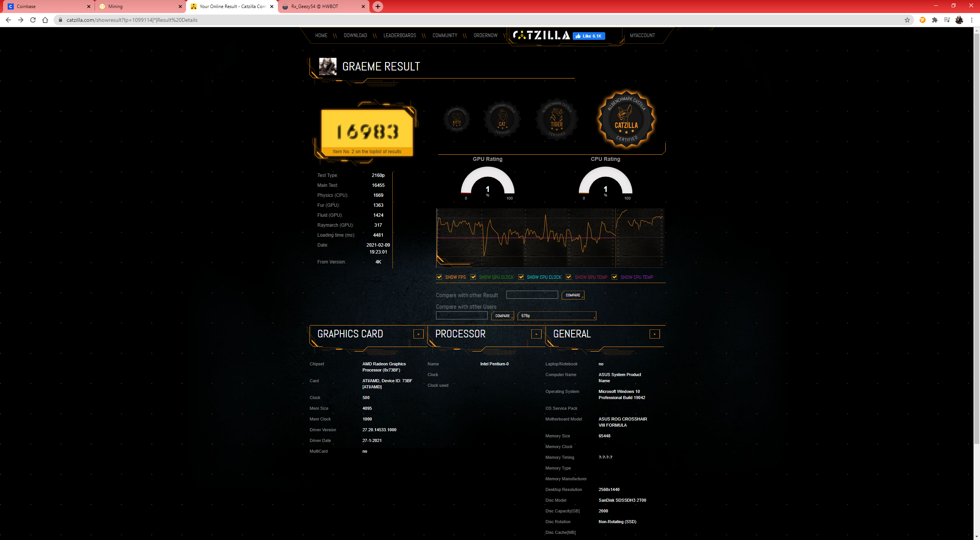Viewport: 980px width, 540px height.
Task: Click the Cat certified badge
Action: coord(502,119)
